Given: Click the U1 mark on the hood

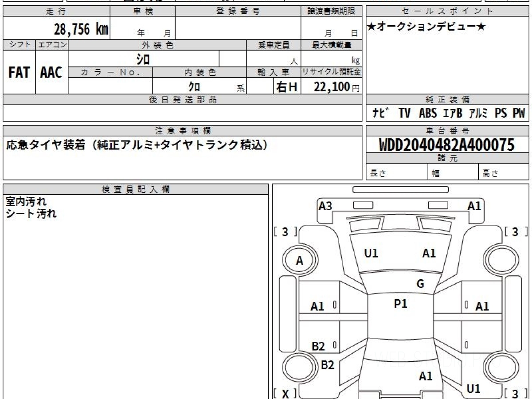Looking at the screenshot, I should 371,253.
